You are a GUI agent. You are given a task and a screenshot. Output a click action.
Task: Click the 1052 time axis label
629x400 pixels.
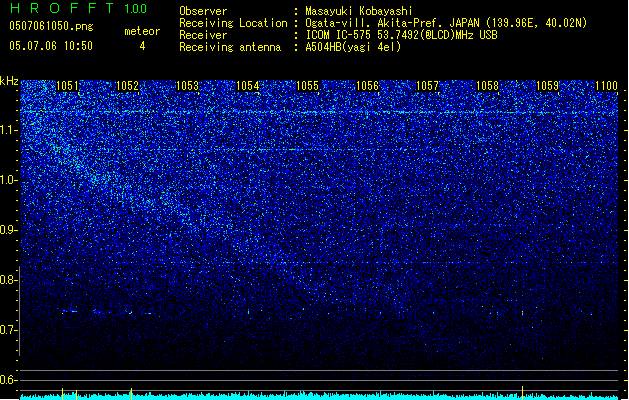pos(127,86)
